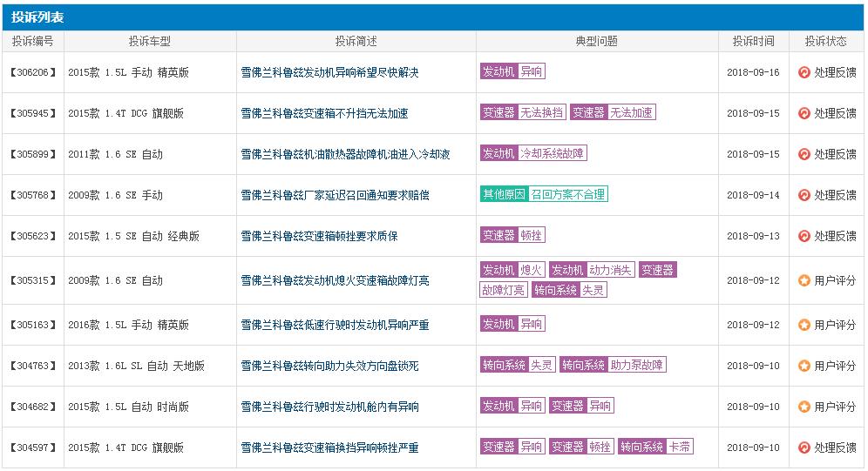Open complaint 变速箱换挡异响顿挫严重
This screenshot has height=471, width=868.
click(x=330, y=447)
